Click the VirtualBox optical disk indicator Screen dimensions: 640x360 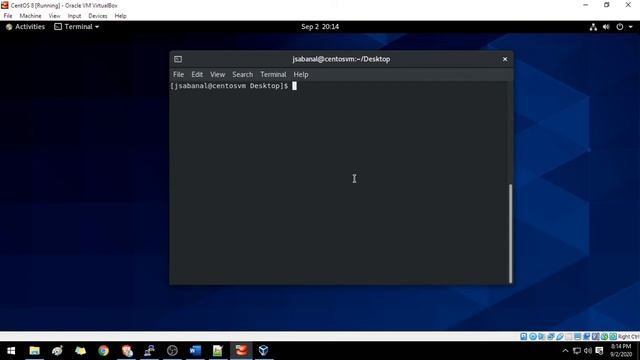pos(533,337)
